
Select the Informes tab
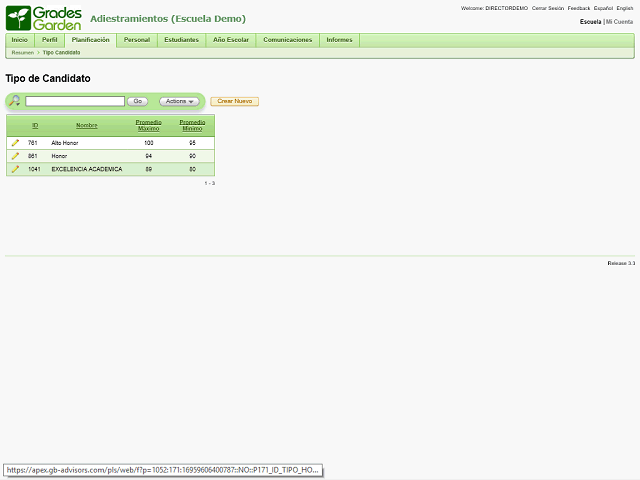click(339, 40)
